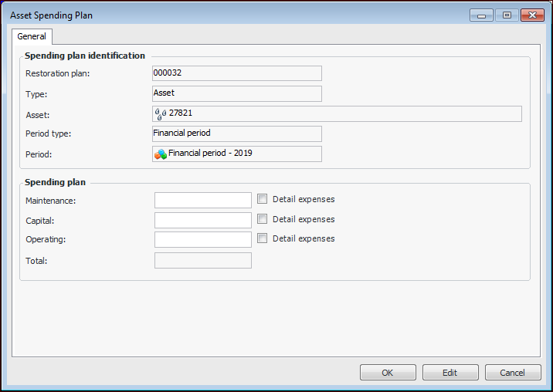
Task: Tick Detail expenses for Operating
Action: 263,238
